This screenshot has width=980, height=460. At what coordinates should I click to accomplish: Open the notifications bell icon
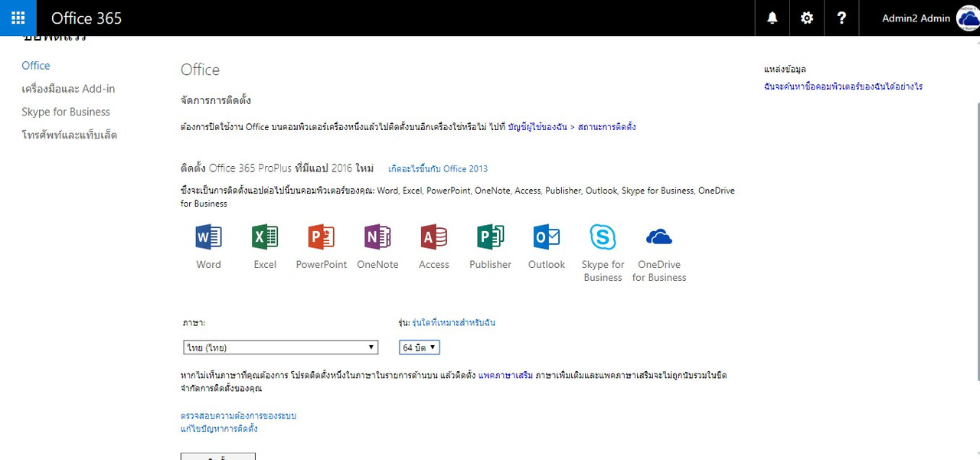pyautogui.click(x=773, y=18)
